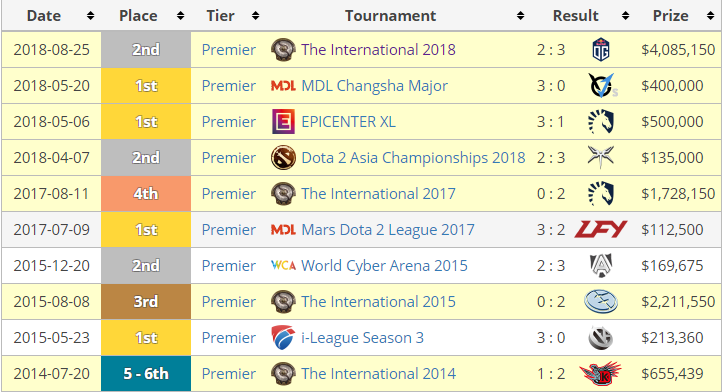
Task: Click the LFY team logo
Action: coord(601,229)
